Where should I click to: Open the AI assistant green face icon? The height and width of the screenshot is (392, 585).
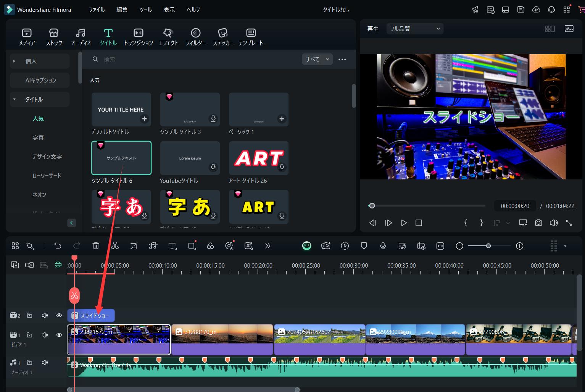(x=306, y=246)
